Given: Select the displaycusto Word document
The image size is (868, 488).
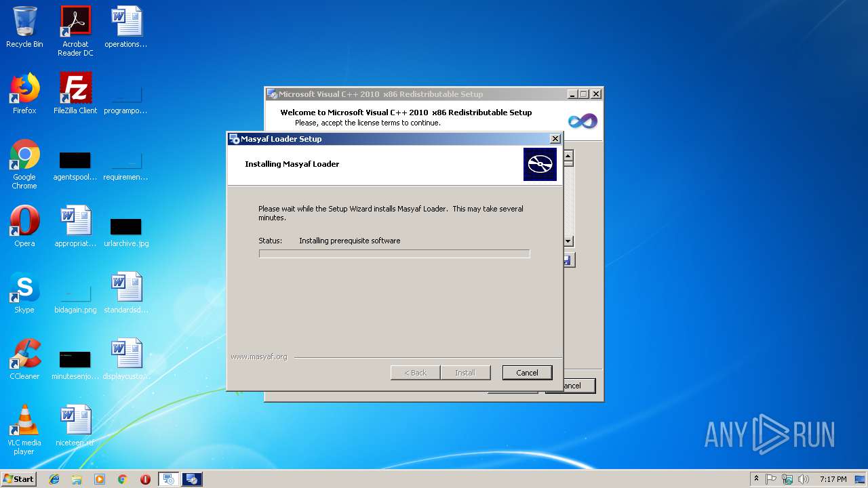Looking at the screenshot, I should (x=126, y=359).
